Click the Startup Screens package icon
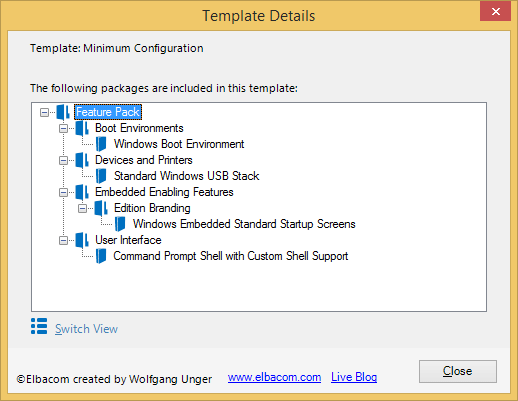The width and height of the screenshot is (518, 401). coord(120,224)
